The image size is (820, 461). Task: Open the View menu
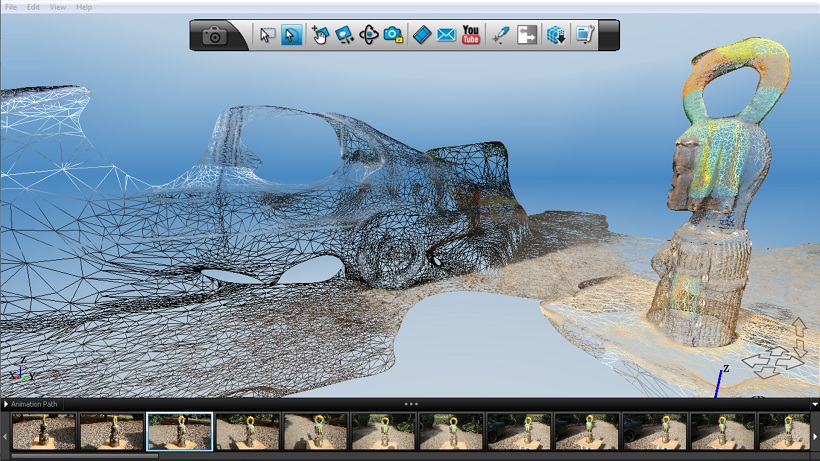[58, 7]
